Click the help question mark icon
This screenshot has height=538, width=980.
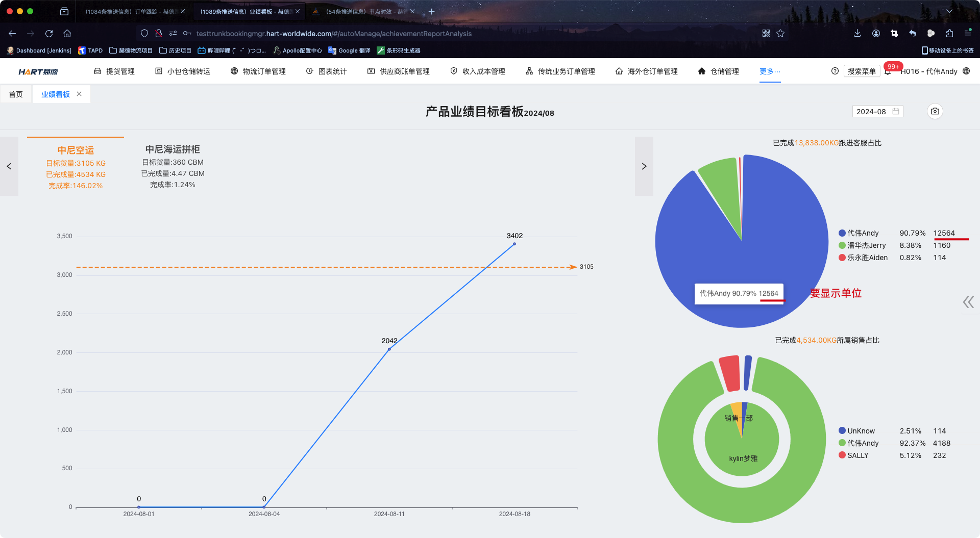tap(835, 71)
